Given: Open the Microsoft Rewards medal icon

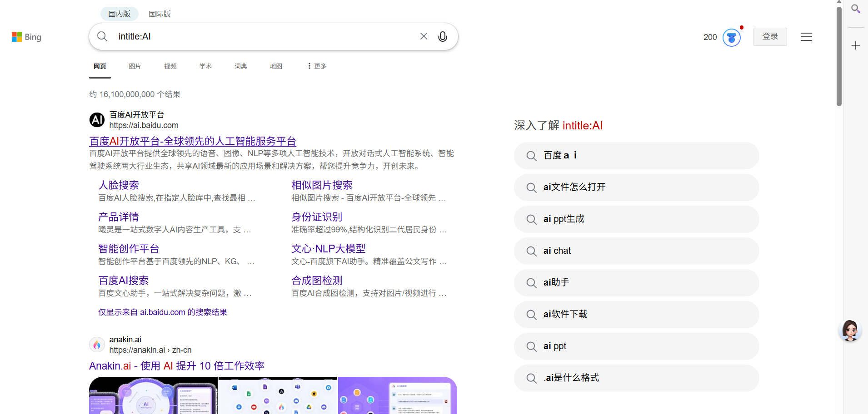Looking at the screenshot, I should tap(732, 37).
